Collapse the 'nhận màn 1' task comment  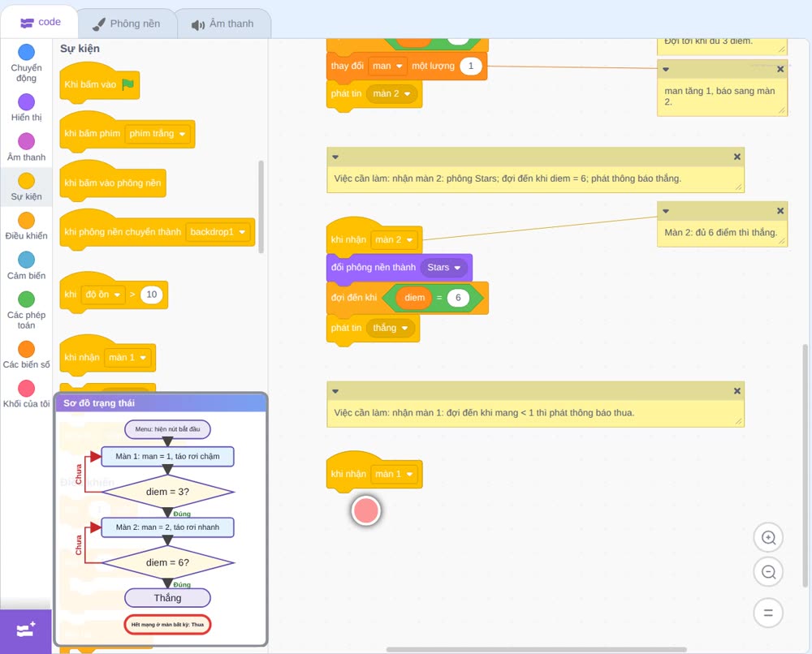point(335,391)
